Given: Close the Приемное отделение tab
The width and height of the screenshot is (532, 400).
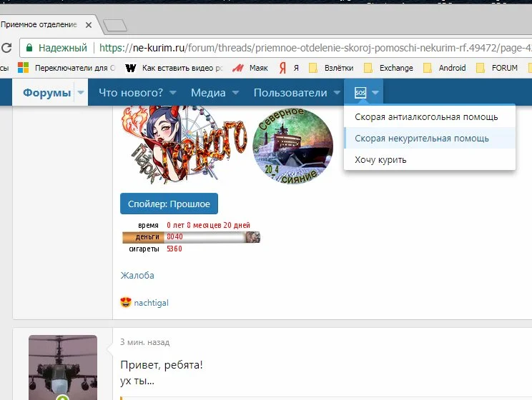Looking at the screenshot, I should 89,25.
